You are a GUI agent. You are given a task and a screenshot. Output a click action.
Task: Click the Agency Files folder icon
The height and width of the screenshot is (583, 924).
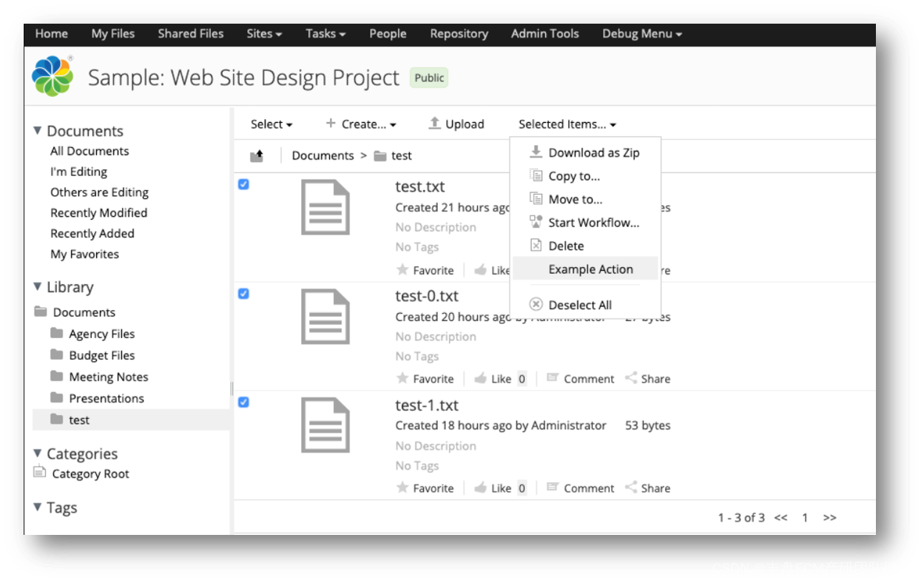click(x=56, y=333)
